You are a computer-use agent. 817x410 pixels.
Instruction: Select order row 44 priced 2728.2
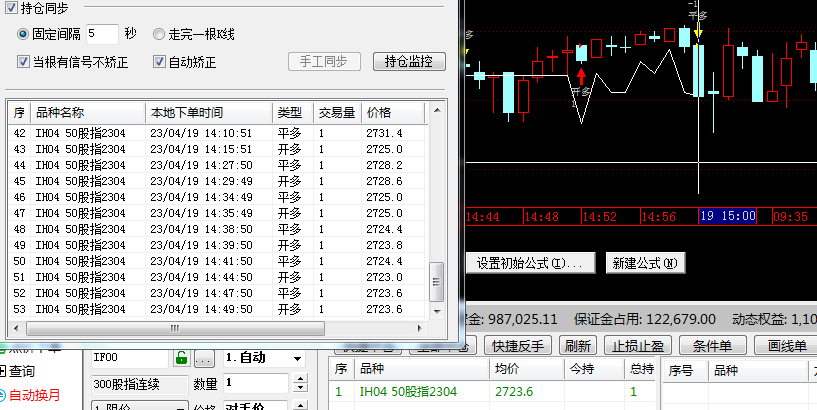(218, 165)
